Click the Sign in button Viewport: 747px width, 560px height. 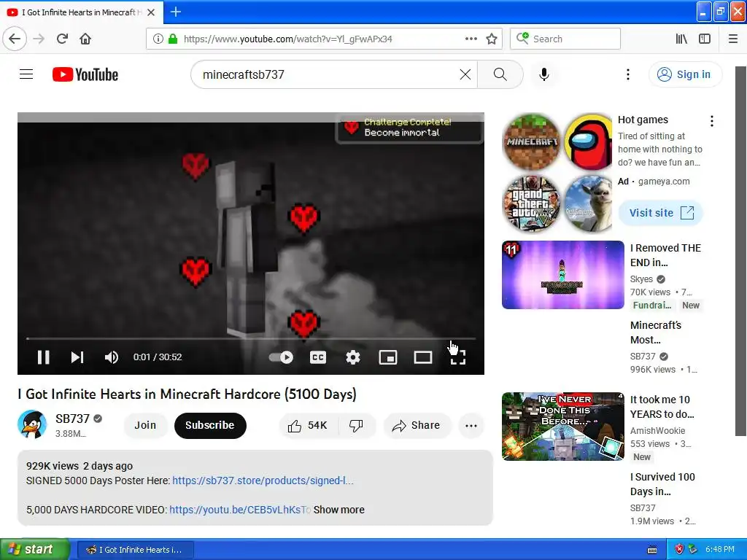coord(685,74)
